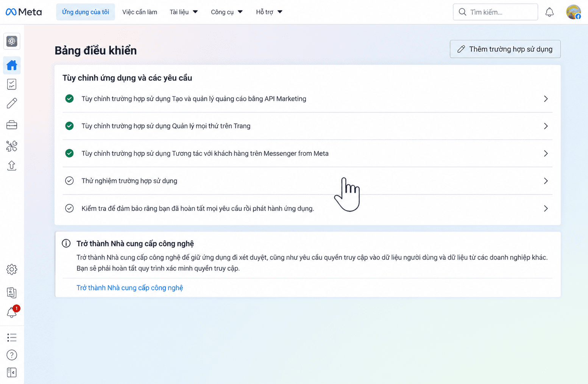Open the Tùy chỉnh trường hợp sử dụng API Marketing text
Image resolution: width=588 pixels, height=384 pixels.
[x=194, y=99]
